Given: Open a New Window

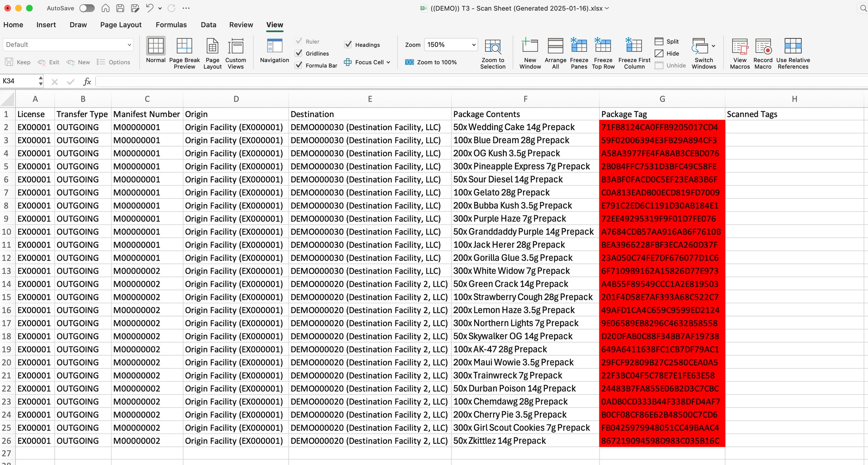Looking at the screenshot, I should (x=530, y=46).
